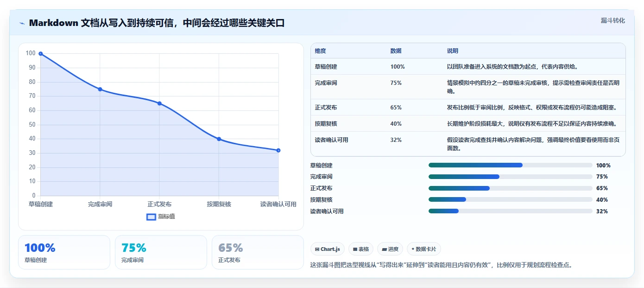Click the 按期复核 progress bar at 40%
Screen dimensions: 644x288
511,199
